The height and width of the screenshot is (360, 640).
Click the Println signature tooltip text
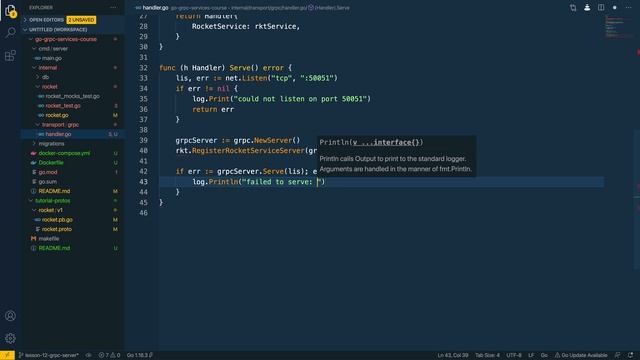click(x=371, y=142)
